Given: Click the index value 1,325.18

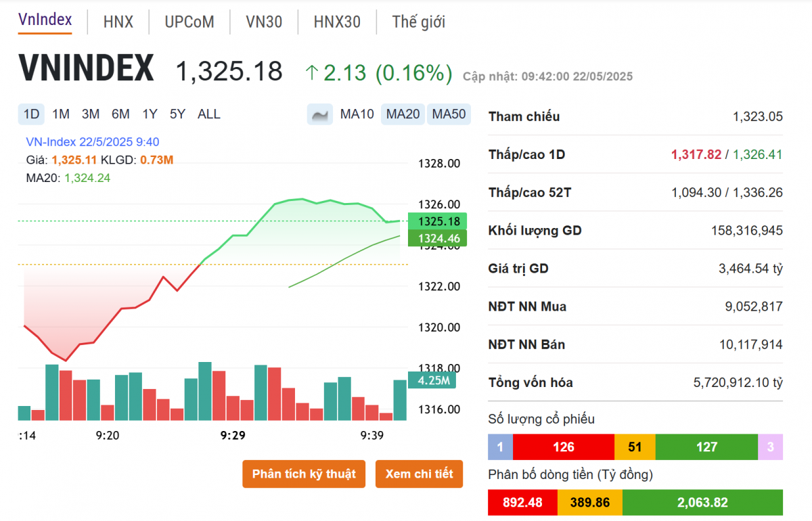Looking at the screenshot, I should point(229,71).
